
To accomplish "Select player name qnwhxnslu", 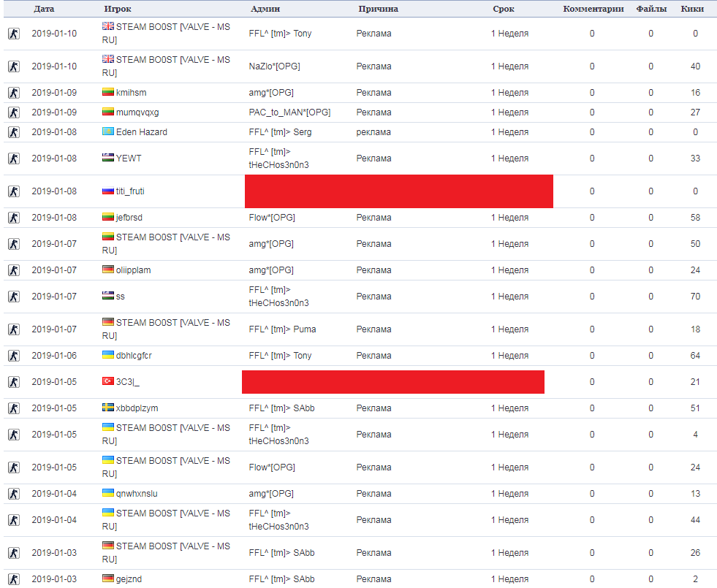I will pos(137,494).
